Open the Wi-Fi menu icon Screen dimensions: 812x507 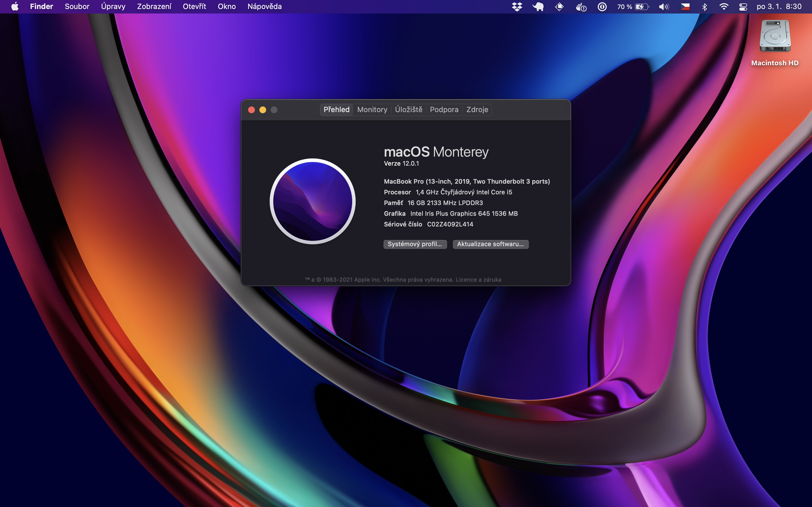724,7
